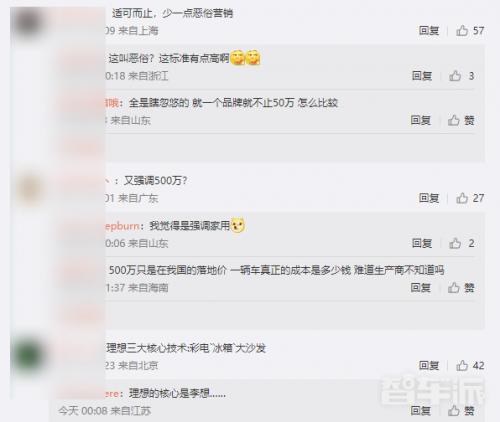Reply to 我觉得是强调家用 comment
Screen dimensions: 500x422
coord(422,243)
